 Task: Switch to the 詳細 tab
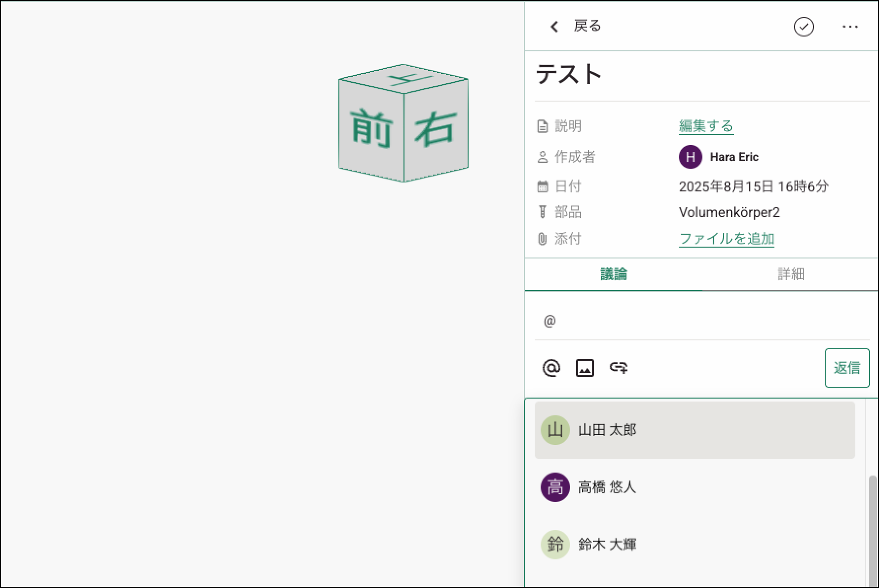coord(791,274)
